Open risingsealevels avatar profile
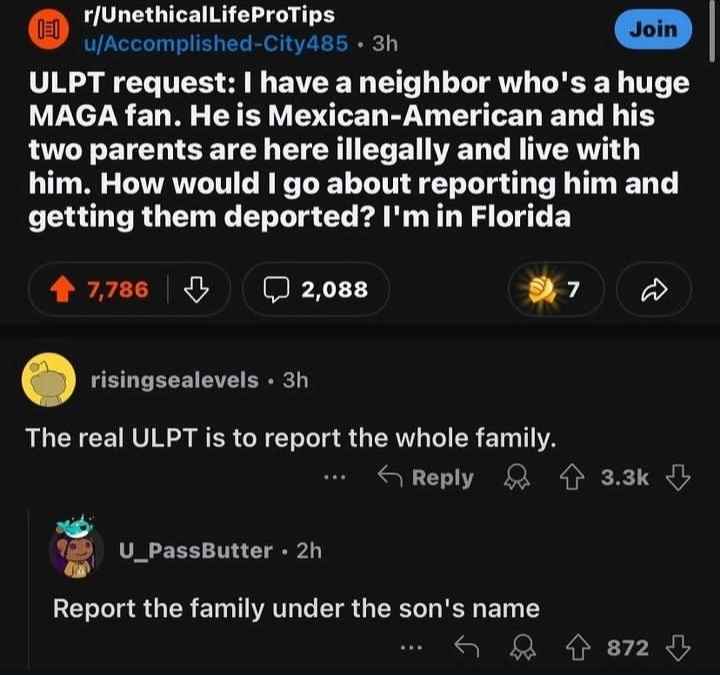 point(46,381)
